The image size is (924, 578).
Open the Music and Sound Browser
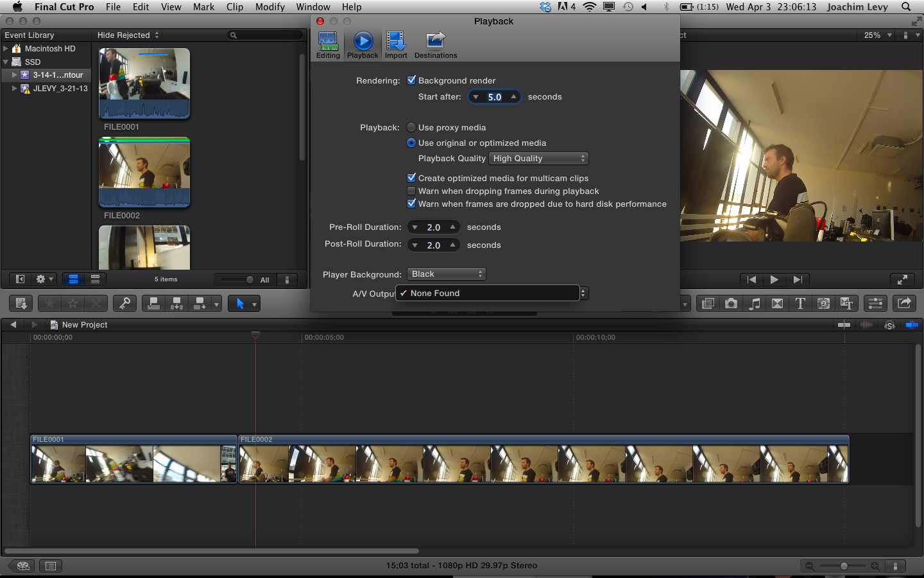click(755, 304)
